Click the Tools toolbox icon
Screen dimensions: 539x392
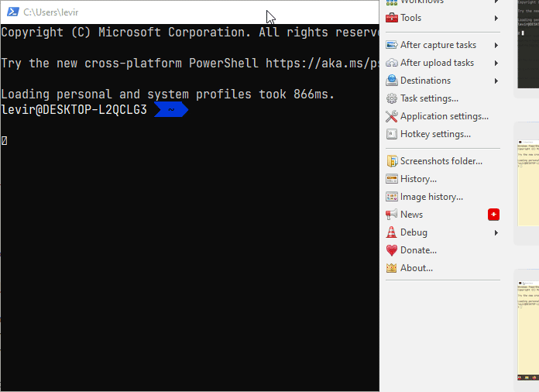click(392, 18)
